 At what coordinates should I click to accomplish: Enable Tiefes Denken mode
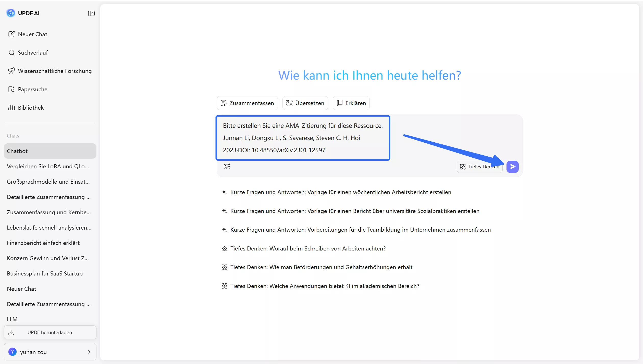point(479,167)
